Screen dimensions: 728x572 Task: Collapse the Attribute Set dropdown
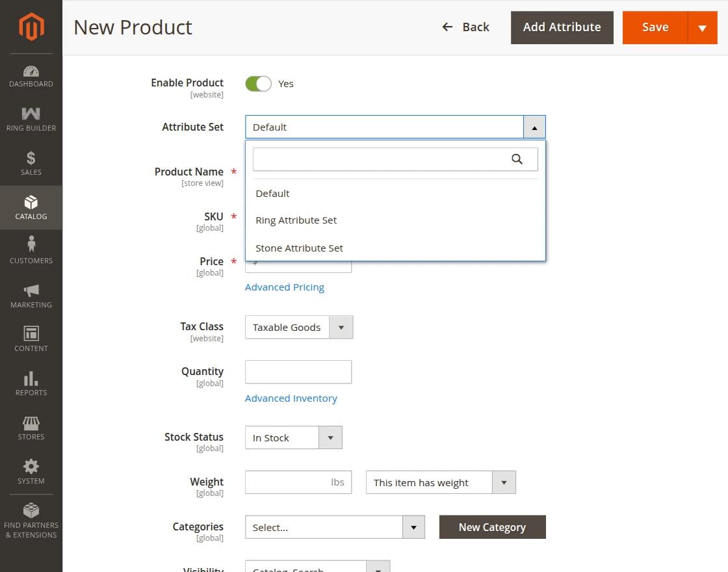[534, 127]
